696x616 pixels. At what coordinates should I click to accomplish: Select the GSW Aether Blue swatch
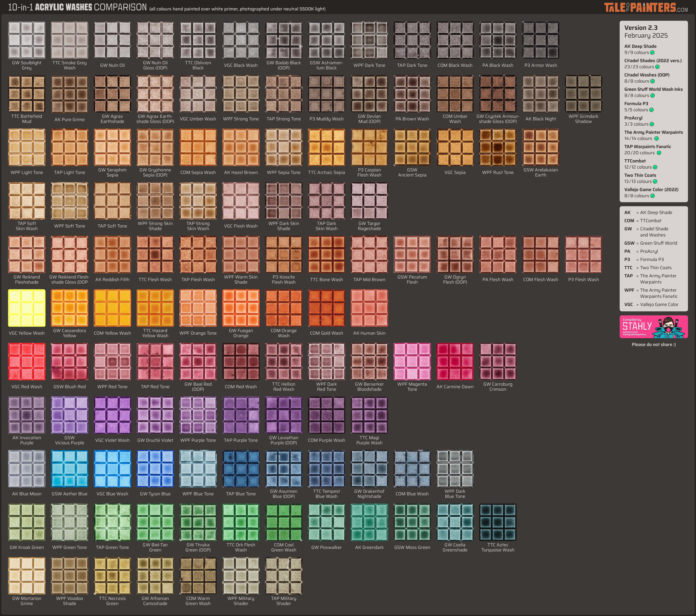69,469
